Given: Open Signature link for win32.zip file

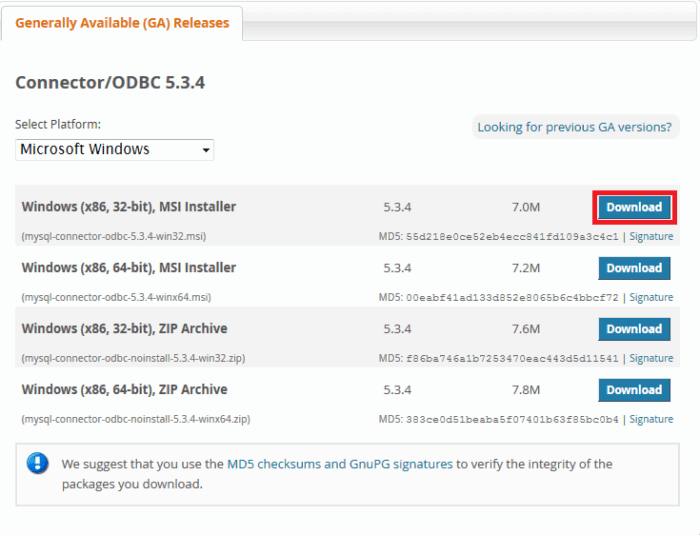Looking at the screenshot, I should (651, 358).
